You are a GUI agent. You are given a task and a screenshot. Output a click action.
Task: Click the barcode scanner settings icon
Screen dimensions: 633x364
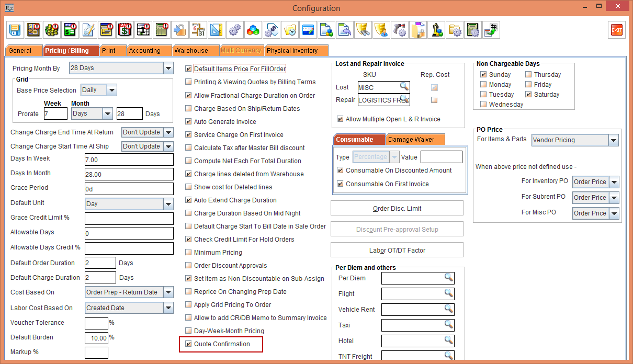[x=401, y=30]
